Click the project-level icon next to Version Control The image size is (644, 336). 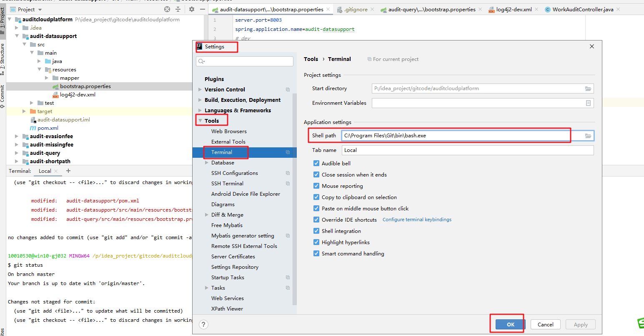point(288,90)
